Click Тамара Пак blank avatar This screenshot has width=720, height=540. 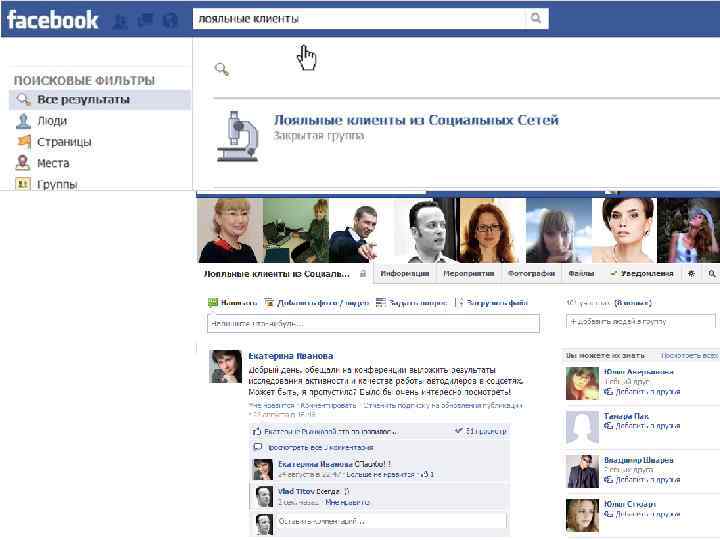click(582, 427)
